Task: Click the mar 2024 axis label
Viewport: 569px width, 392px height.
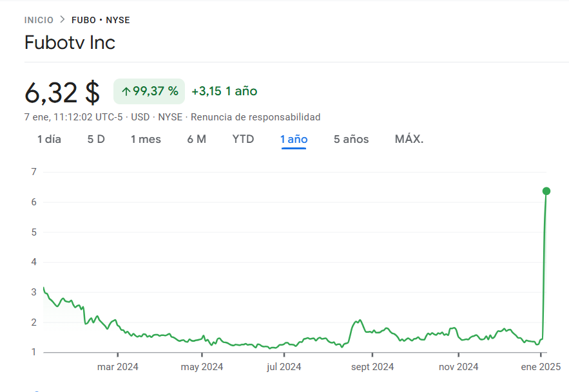Action: click(118, 367)
